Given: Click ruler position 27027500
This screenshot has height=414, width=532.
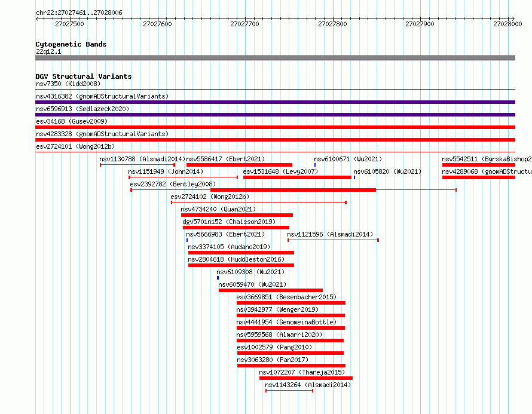Looking at the screenshot, I should [x=69, y=24].
